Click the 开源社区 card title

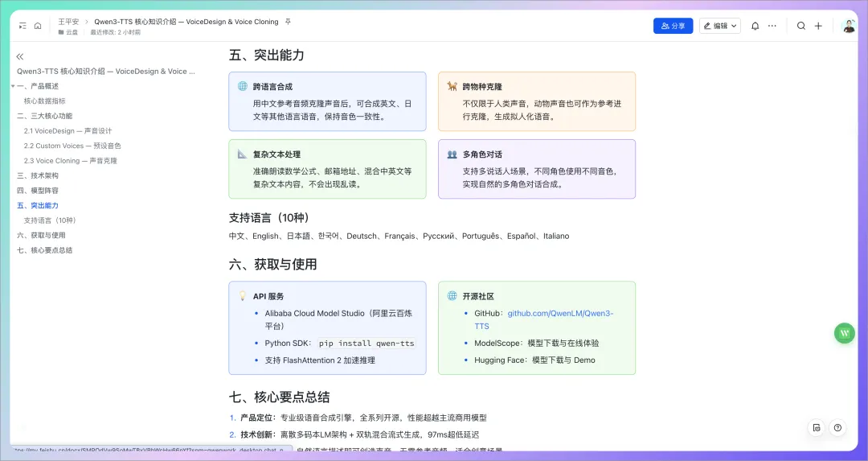(478, 296)
